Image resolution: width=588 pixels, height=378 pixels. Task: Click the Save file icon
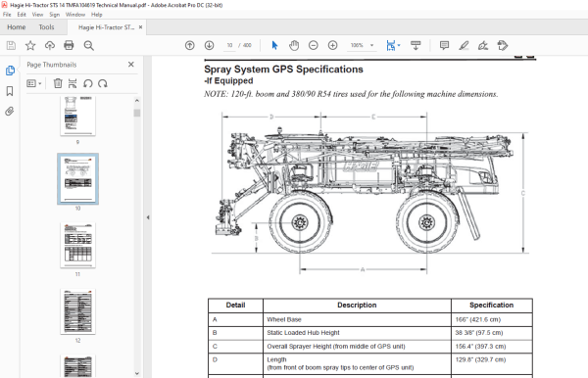click(11, 45)
